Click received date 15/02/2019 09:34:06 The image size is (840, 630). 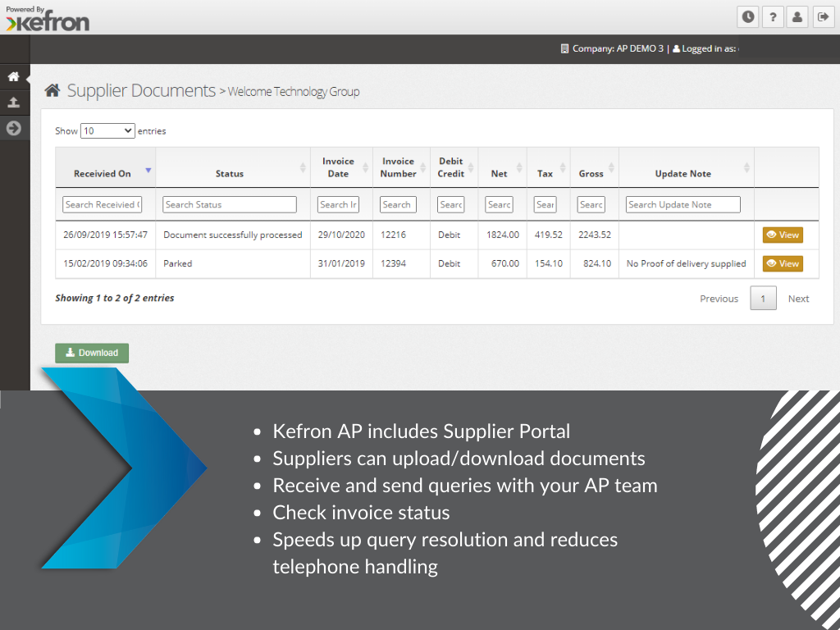click(105, 263)
